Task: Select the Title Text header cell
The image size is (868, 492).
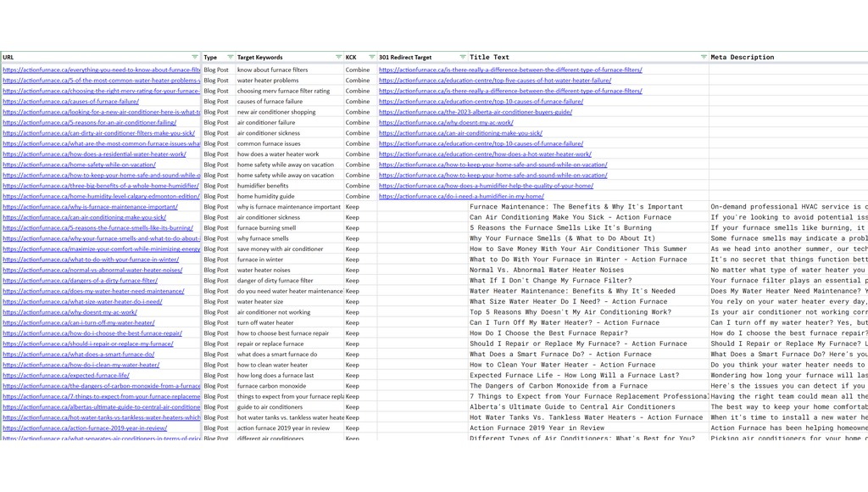Action: click(588, 57)
